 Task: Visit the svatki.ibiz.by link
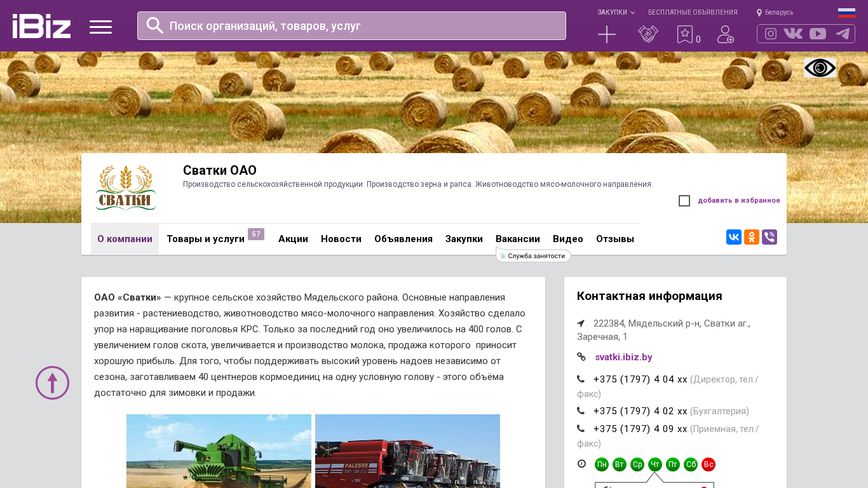pyautogui.click(x=623, y=357)
